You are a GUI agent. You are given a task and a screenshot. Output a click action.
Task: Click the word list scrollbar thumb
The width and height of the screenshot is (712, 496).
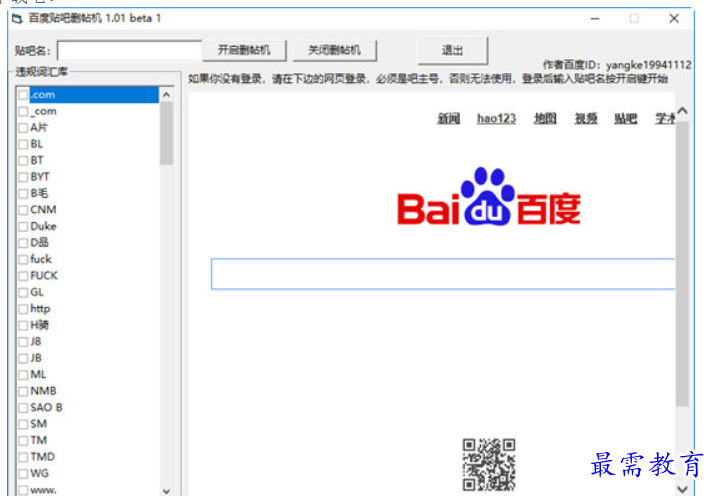click(x=167, y=133)
